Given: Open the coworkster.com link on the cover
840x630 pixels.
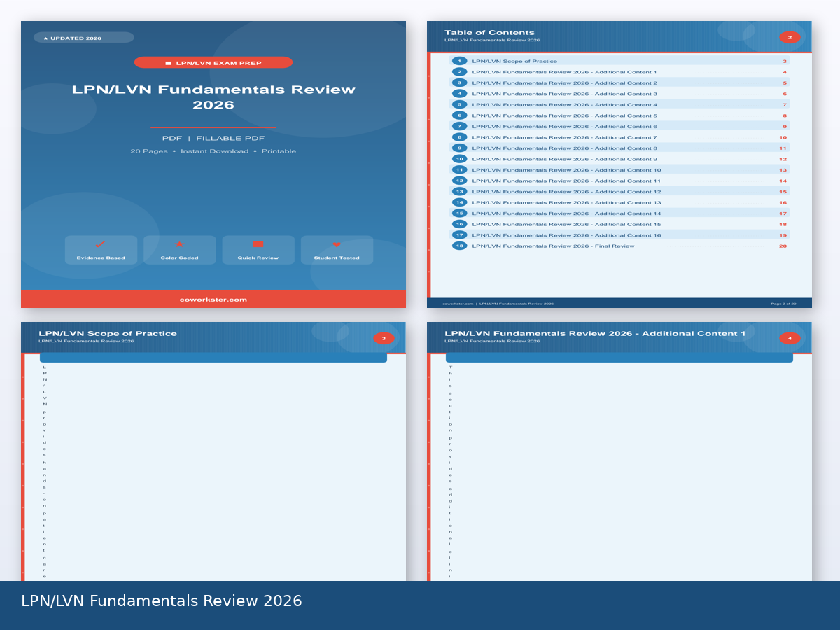Looking at the screenshot, I should [x=213, y=300].
